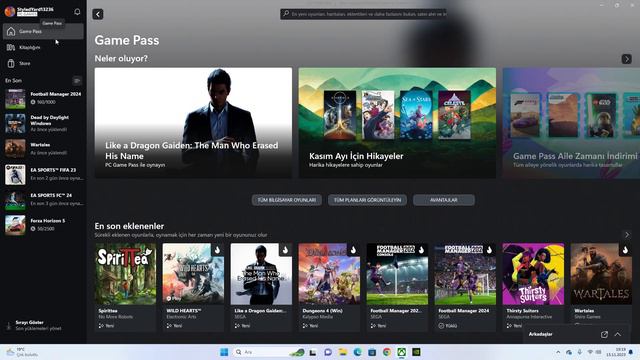Open File Explorer from the taskbar
The image size is (640, 360).
coord(342,352)
